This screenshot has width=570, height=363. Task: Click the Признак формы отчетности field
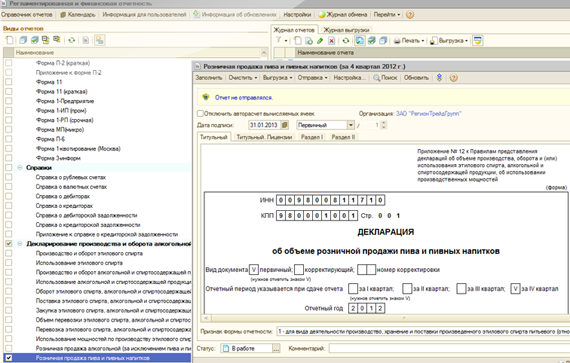(423, 331)
